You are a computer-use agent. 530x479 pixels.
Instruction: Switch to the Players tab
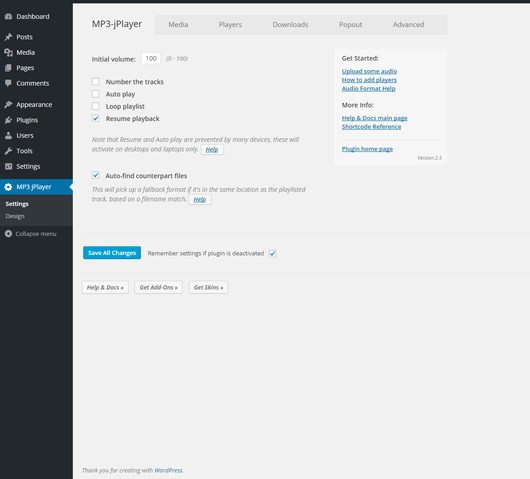pos(230,25)
